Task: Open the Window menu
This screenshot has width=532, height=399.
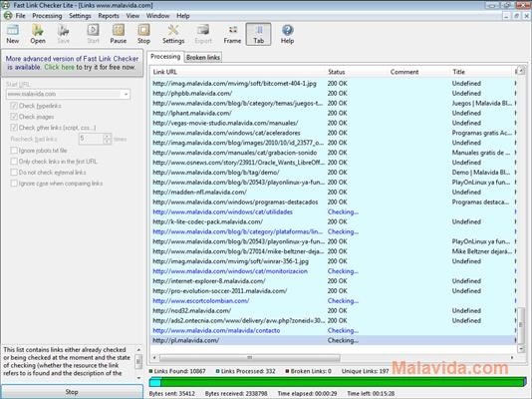Action: (157, 16)
